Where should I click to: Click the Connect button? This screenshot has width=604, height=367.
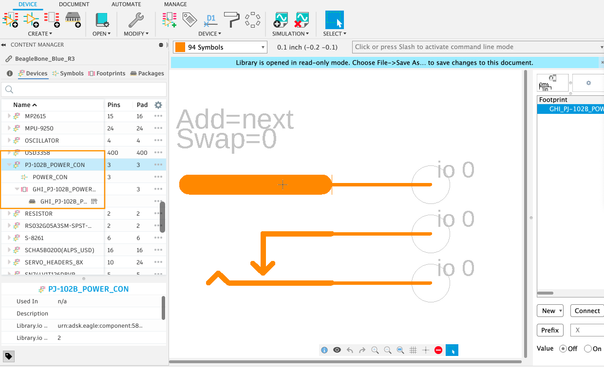(x=587, y=310)
